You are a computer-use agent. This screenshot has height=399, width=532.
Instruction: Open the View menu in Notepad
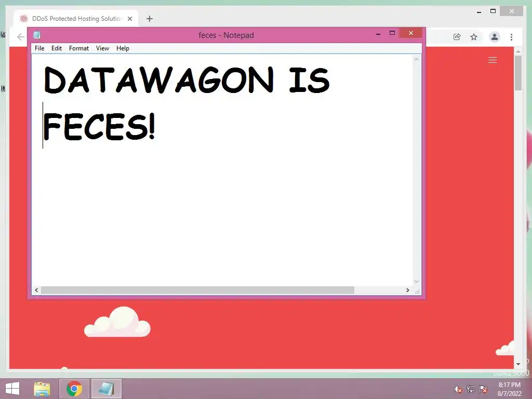pyautogui.click(x=102, y=48)
